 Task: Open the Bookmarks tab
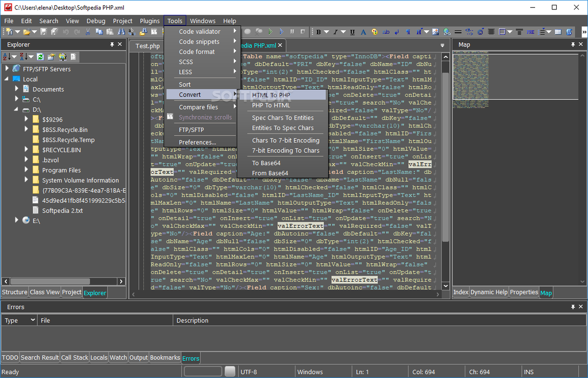[x=165, y=358]
